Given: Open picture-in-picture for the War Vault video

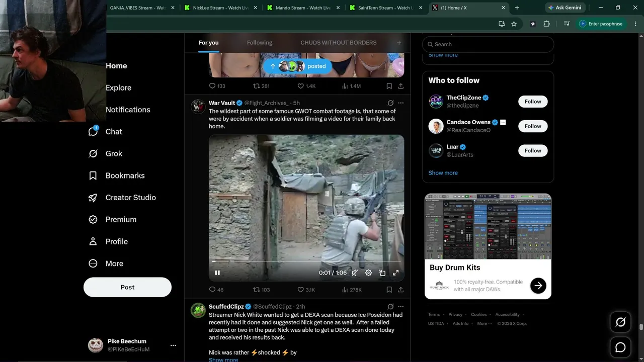Looking at the screenshot, I should 382,273.
